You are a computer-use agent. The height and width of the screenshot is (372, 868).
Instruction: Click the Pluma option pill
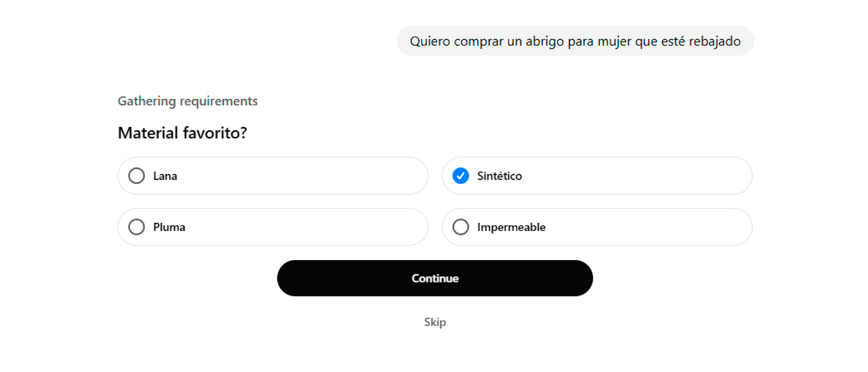(x=273, y=227)
